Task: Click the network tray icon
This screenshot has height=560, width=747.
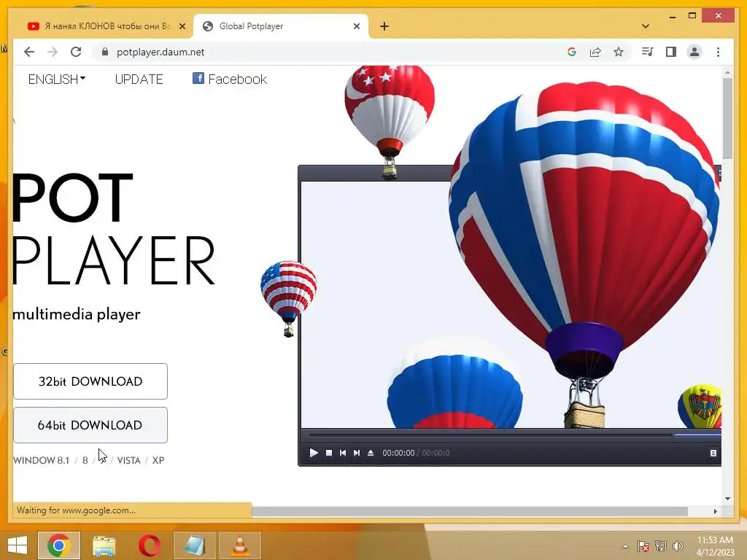Action: pos(660,546)
